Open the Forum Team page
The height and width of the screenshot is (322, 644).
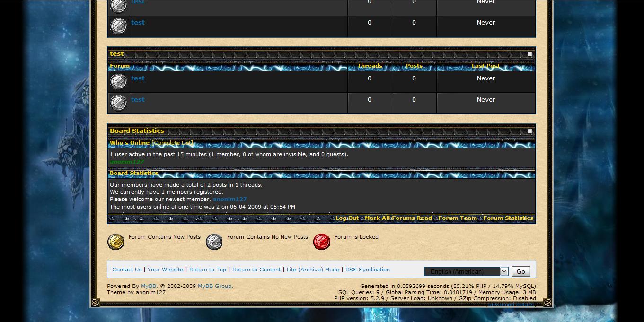458,218
